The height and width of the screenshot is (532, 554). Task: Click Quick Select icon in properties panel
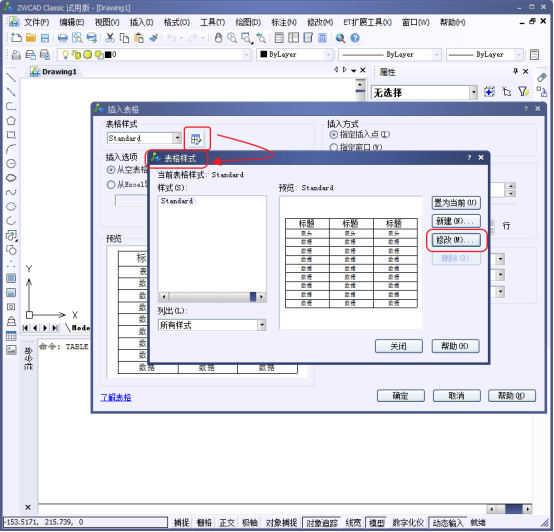coord(523,92)
